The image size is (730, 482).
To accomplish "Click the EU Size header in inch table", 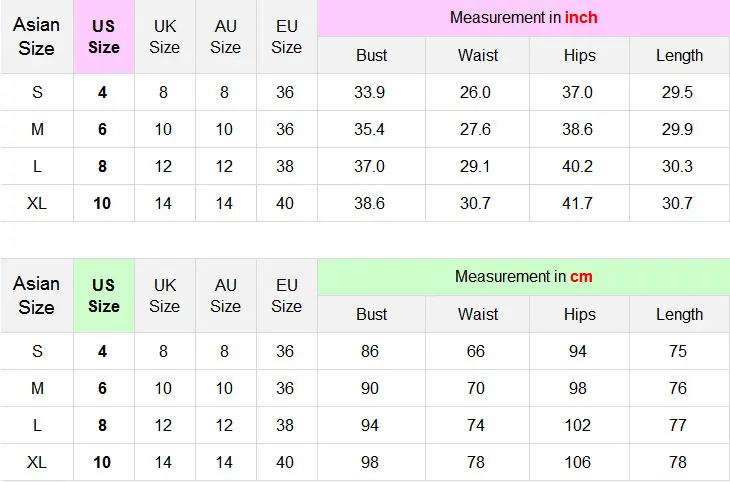I will click(x=287, y=37).
